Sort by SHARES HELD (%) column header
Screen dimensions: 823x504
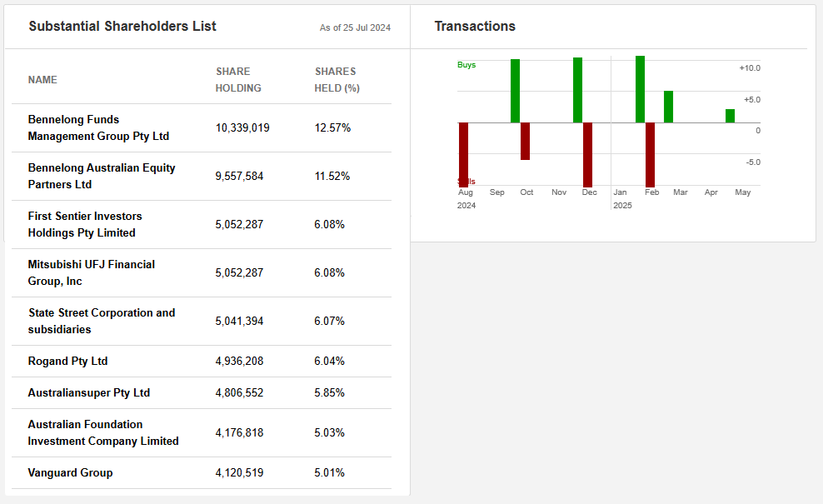pos(337,80)
